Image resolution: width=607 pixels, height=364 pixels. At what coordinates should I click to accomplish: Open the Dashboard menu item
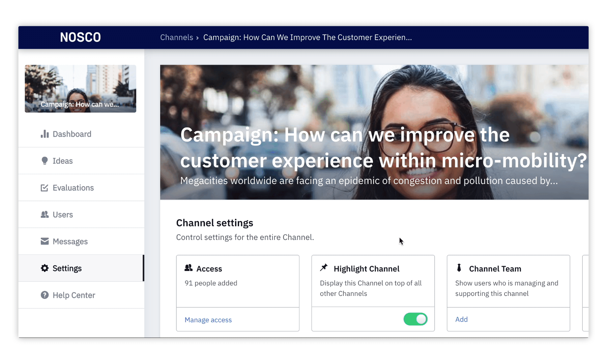(81, 134)
